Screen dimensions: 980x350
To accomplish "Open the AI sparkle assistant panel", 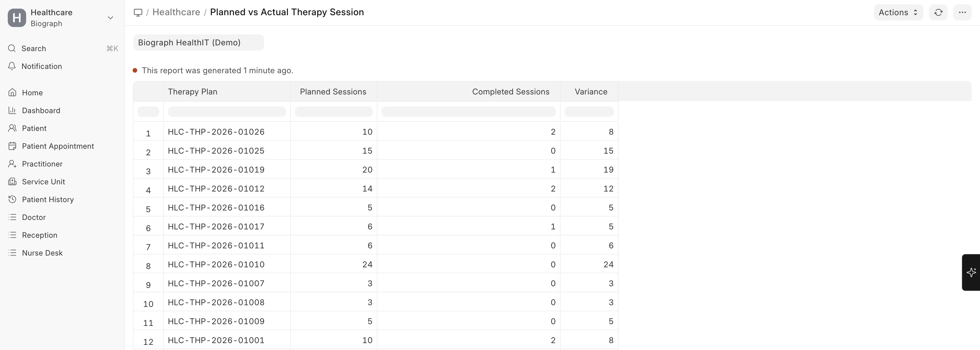I will [x=971, y=272].
